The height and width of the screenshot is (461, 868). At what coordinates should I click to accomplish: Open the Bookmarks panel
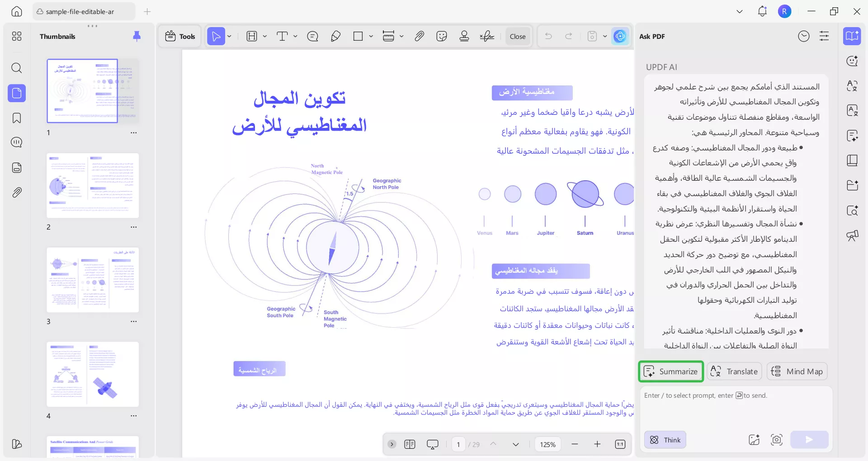[x=17, y=118]
